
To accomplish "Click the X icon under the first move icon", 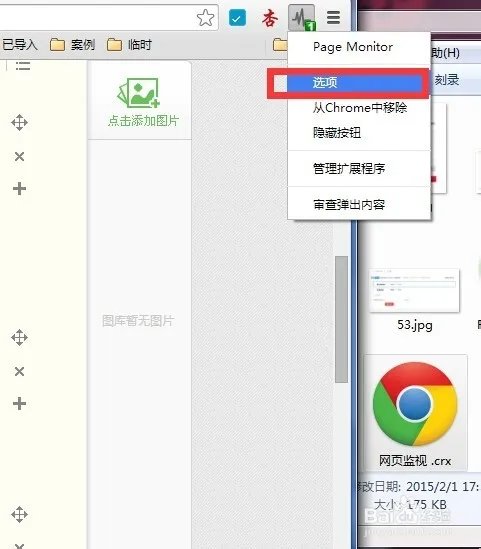I will (20, 157).
